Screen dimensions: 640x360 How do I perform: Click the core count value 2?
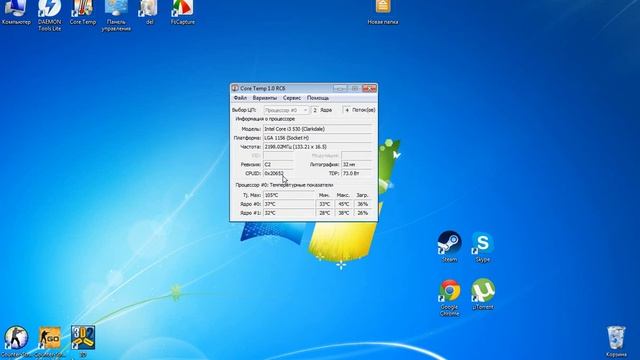pyautogui.click(x=315, y=110)
